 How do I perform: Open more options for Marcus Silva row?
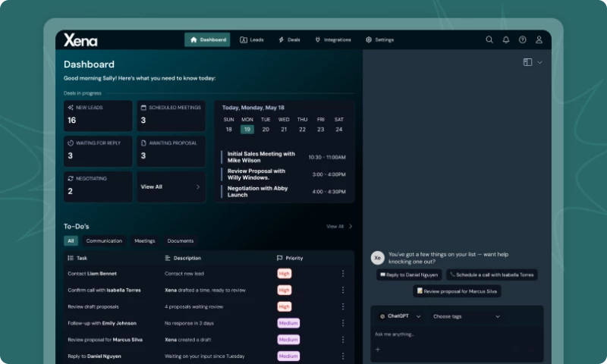[343, 340]
